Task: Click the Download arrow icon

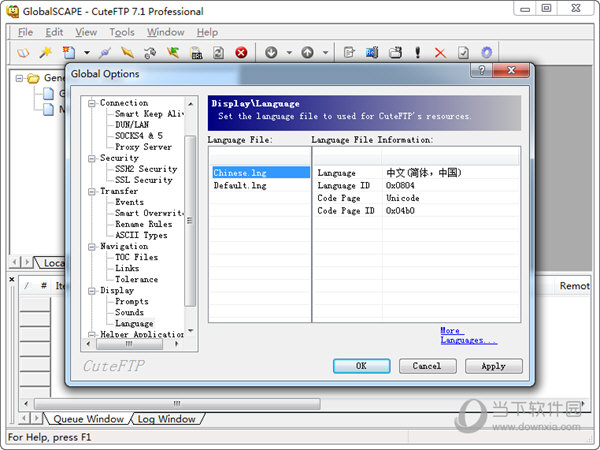Action: [271, 52]
